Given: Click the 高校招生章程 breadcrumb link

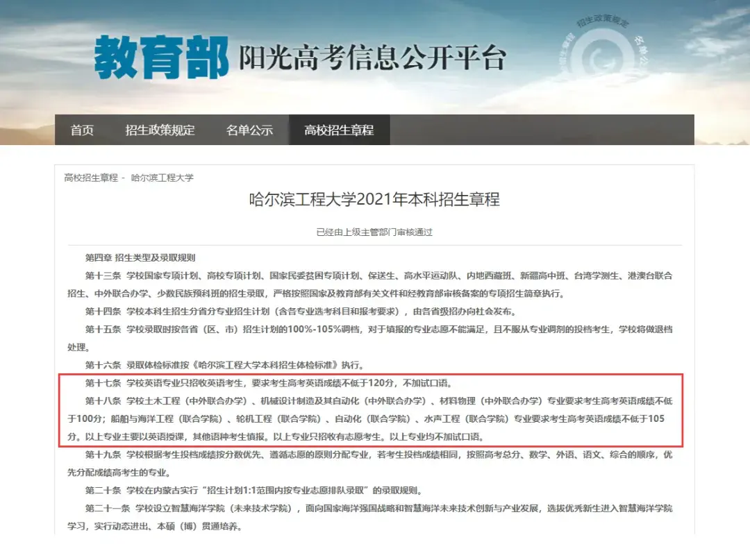Looking at the screenshot, I should (x=91, y=178).
